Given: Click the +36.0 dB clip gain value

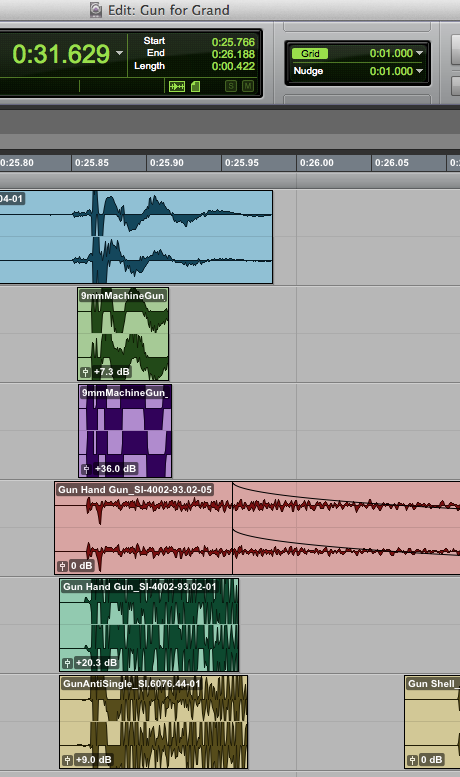Looking at the screenshot, I should [x=115, y=469].
